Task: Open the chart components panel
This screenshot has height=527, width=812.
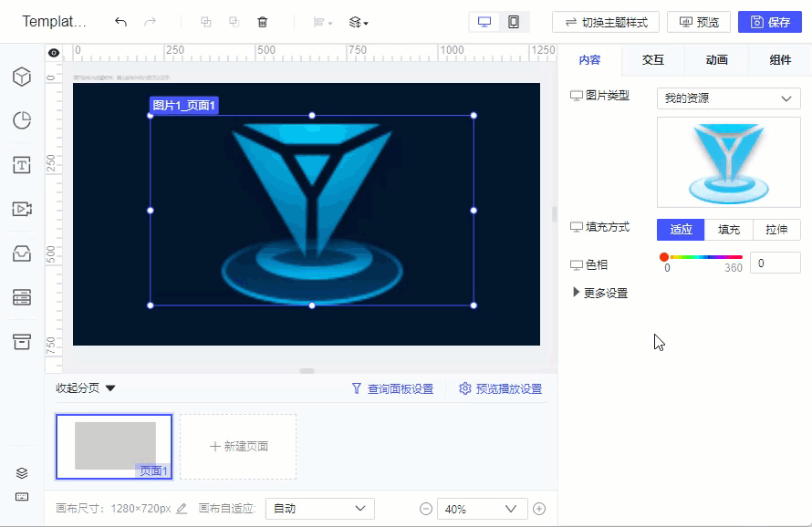Action: [x=22, y=120]
